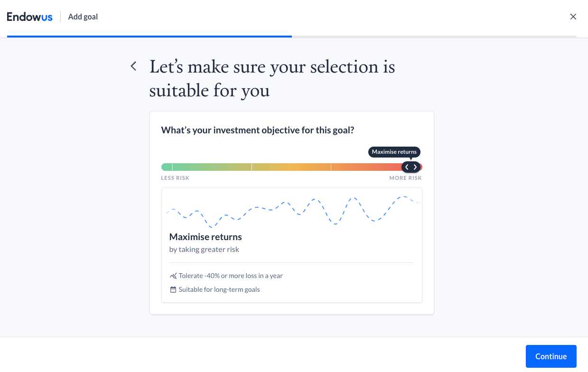Click the slider handle's left arrow

pos(407,167)
